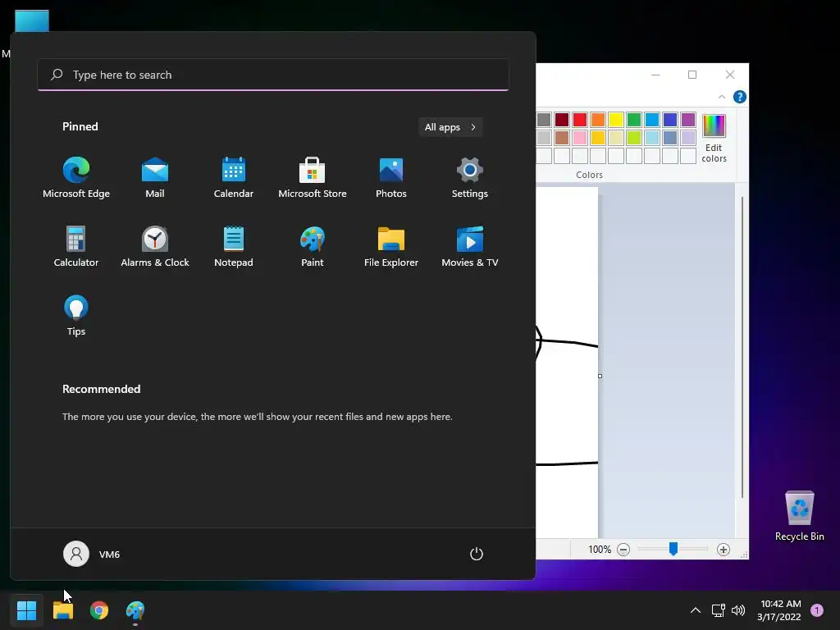This screenshot has width=840, height=630.
Task: Open Paint from pinned apps
Action: pos(313,246)
